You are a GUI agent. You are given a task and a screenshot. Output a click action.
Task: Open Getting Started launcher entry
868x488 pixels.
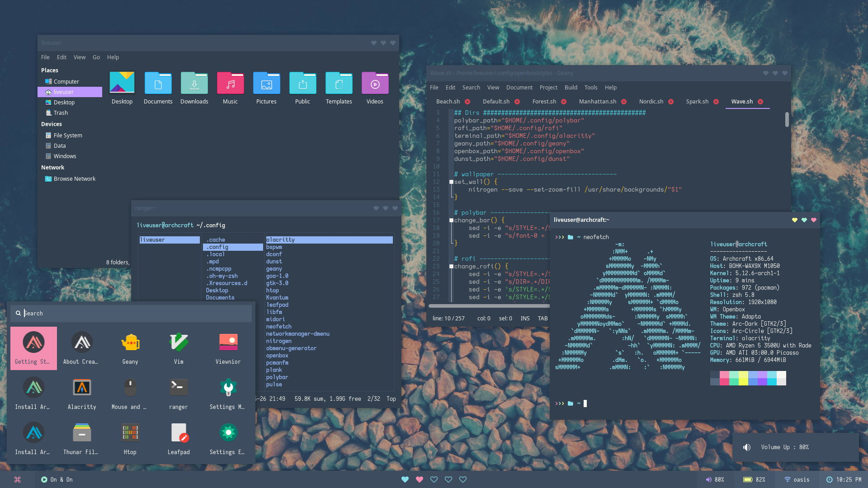pyautogui.click(x=33, y=348)
